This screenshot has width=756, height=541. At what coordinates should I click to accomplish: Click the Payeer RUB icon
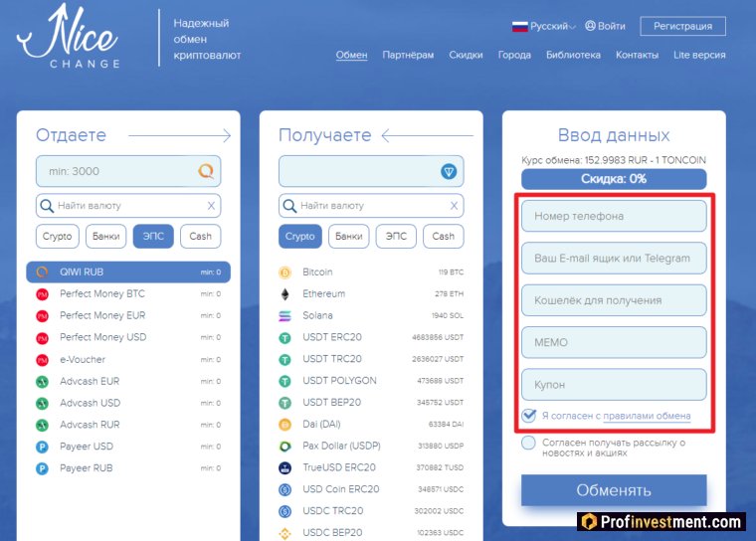[x=43, y=468]
